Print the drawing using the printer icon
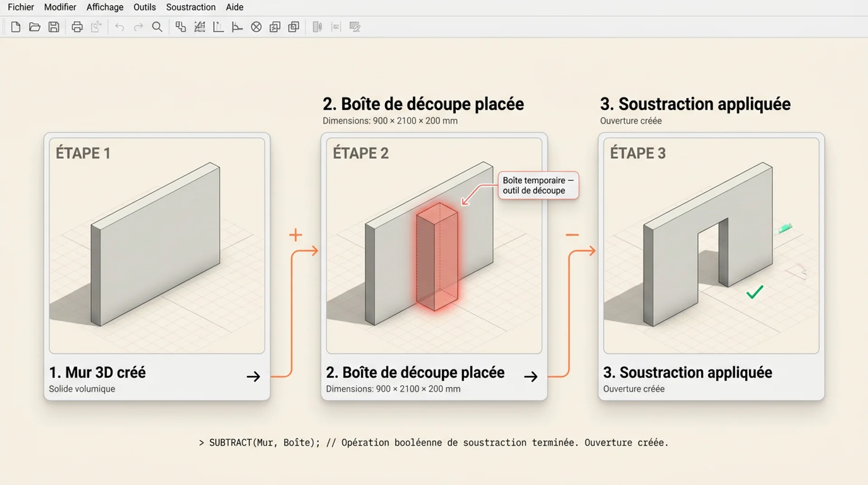Image resolution: width=868 pixels, height=485 pixels. (x=77, y=27)
